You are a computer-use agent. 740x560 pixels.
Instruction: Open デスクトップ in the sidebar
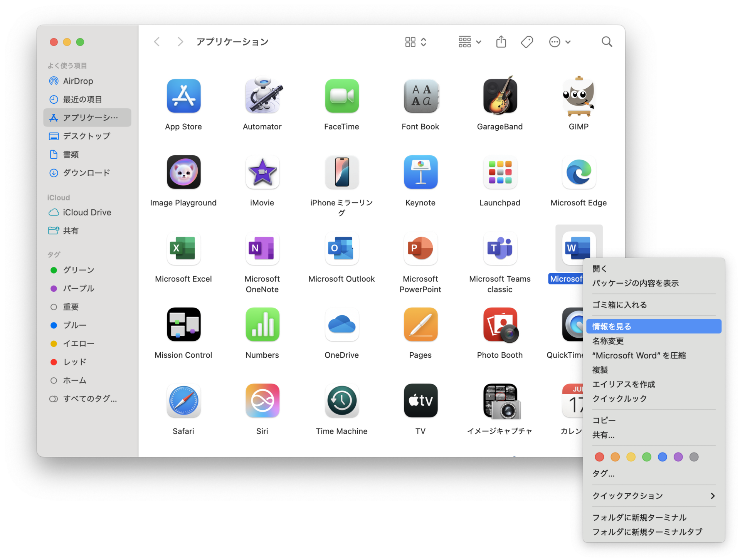pyautogui.click(x=87, y=136)
